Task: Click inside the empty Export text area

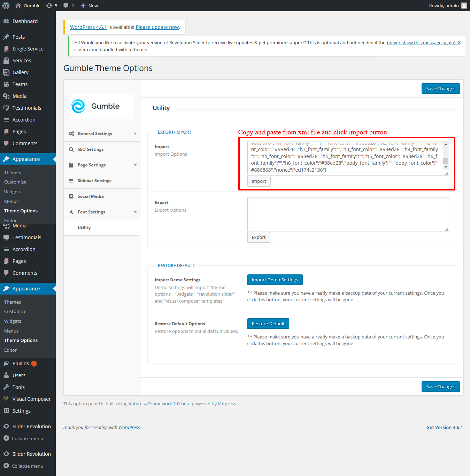Action: pyautogui.click(x=348, y=214)
